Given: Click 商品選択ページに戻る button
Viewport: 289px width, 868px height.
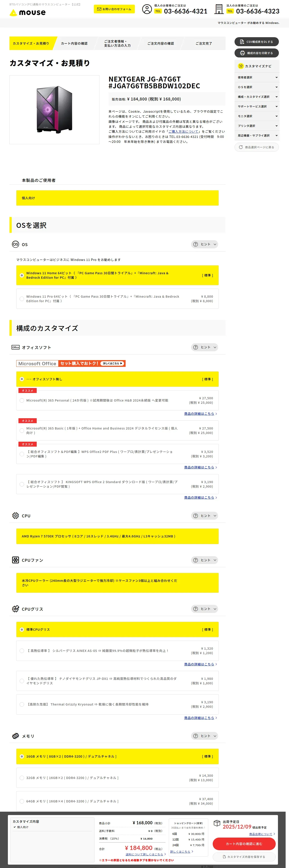Looking at the screenshot, I should coord(257,147).
